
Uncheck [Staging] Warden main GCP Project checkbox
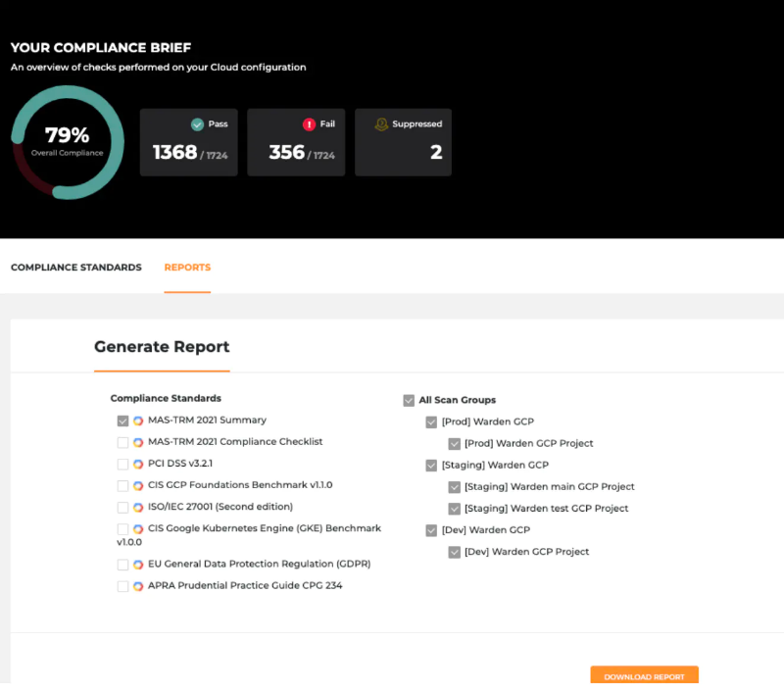pyautogui.click(x=454, y=487)
